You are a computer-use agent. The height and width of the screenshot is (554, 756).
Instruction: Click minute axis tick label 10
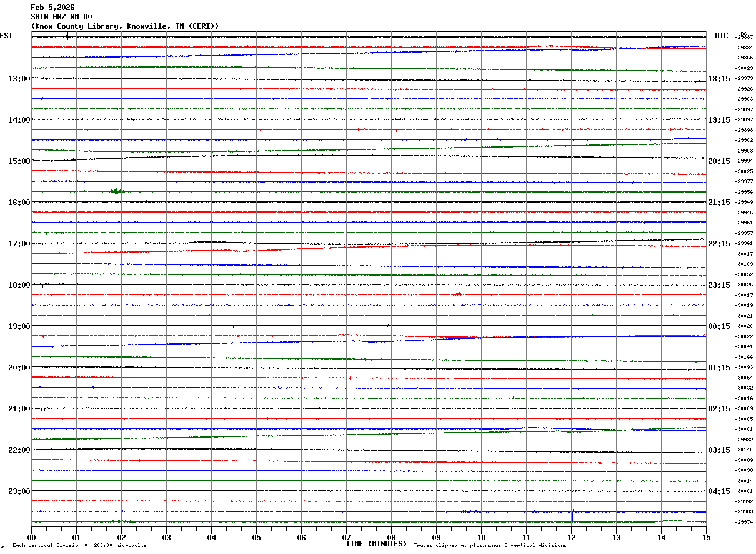click(481, 537)
